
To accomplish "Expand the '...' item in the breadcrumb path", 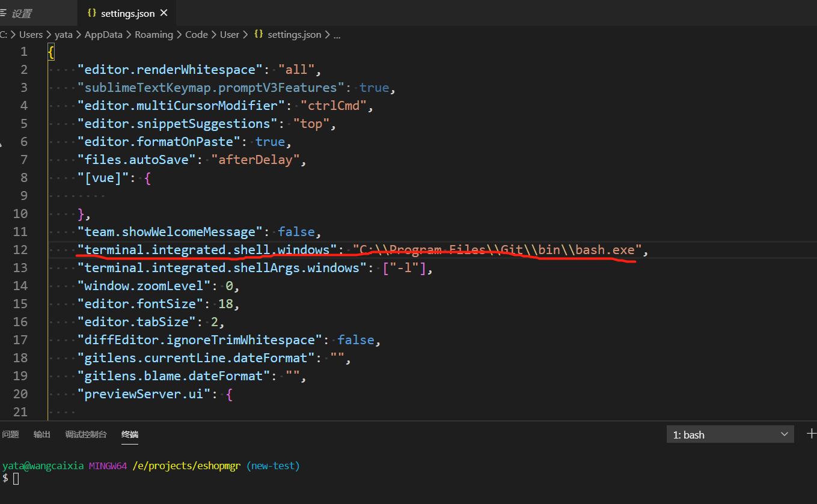I will [337, 35].
